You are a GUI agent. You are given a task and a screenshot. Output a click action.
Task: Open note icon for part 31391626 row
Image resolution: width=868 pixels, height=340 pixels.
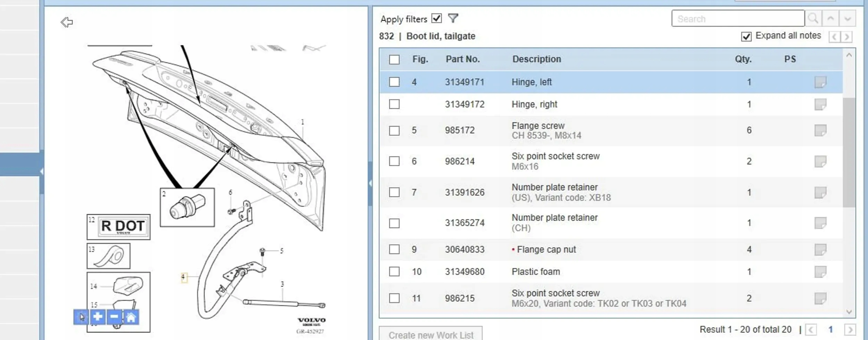(x=820, y=193)
